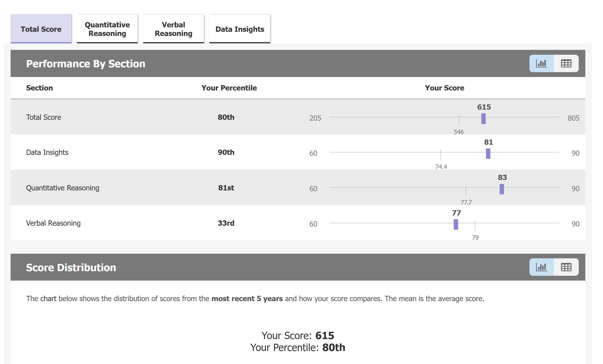Click the Total Score scale line near 546

tap(458, 117)
